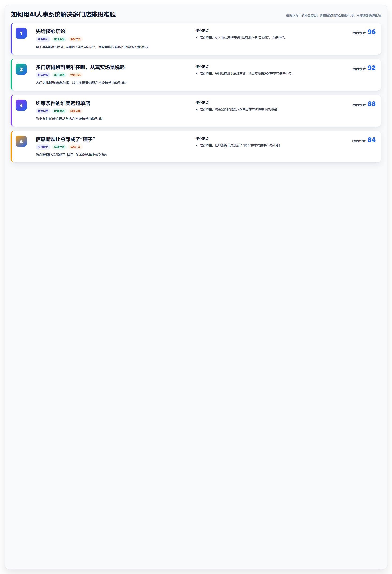Click the 核心亮点 heading in card 2
The image size is (392, 574).
point(202,67)
